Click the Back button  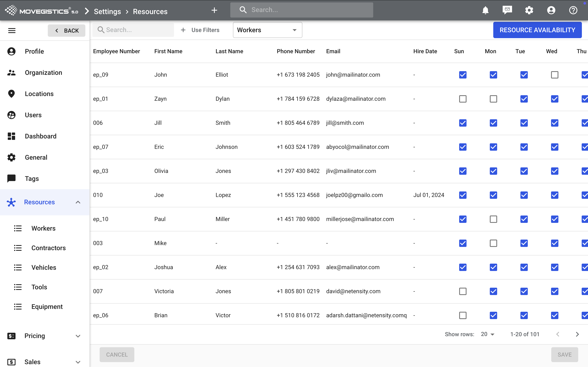coord(67,31)
